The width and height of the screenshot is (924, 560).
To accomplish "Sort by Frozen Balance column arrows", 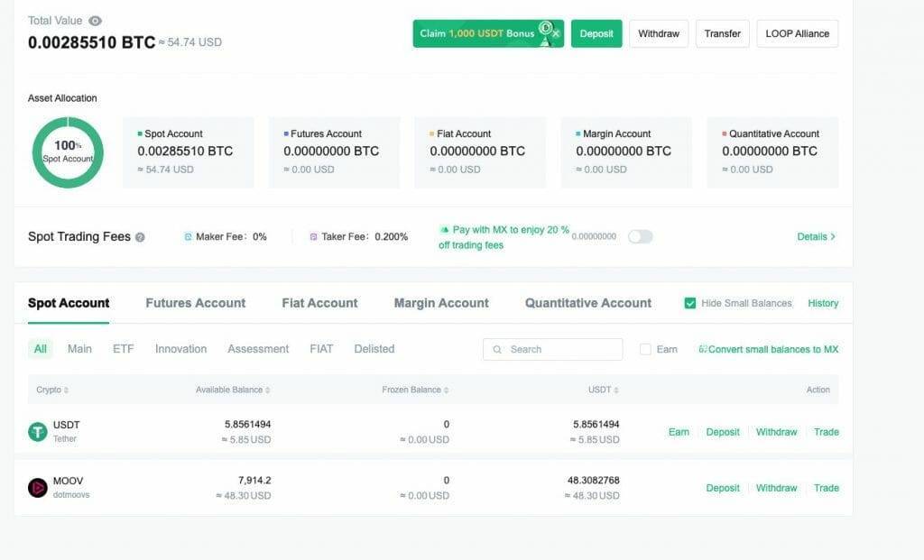I will pyautogui.click(x=446, y=390).
